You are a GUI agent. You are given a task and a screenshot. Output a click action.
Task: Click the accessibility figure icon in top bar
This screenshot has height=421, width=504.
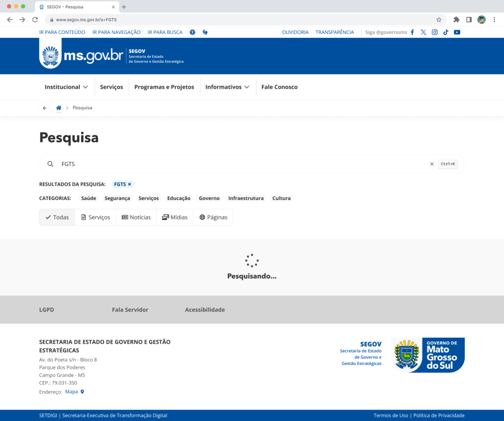click(x=192, y=32)
